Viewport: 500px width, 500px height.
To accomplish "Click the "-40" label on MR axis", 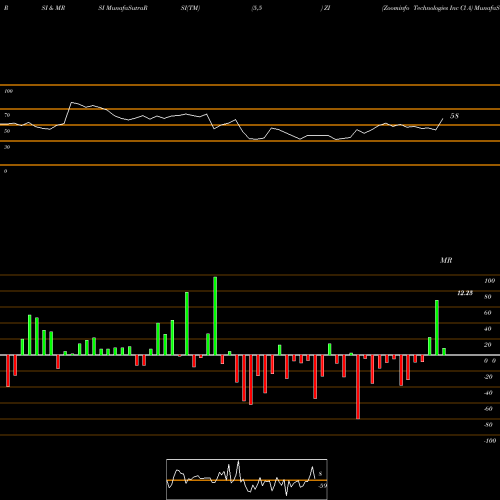I will pyautogui.click(x=488, y=393).
